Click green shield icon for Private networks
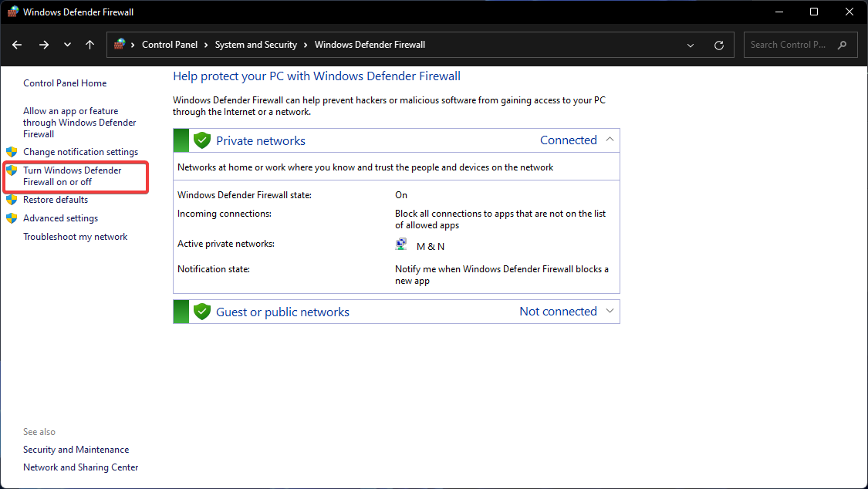The height and width of the screenshot is (489, 868). [x=202, y=140]
